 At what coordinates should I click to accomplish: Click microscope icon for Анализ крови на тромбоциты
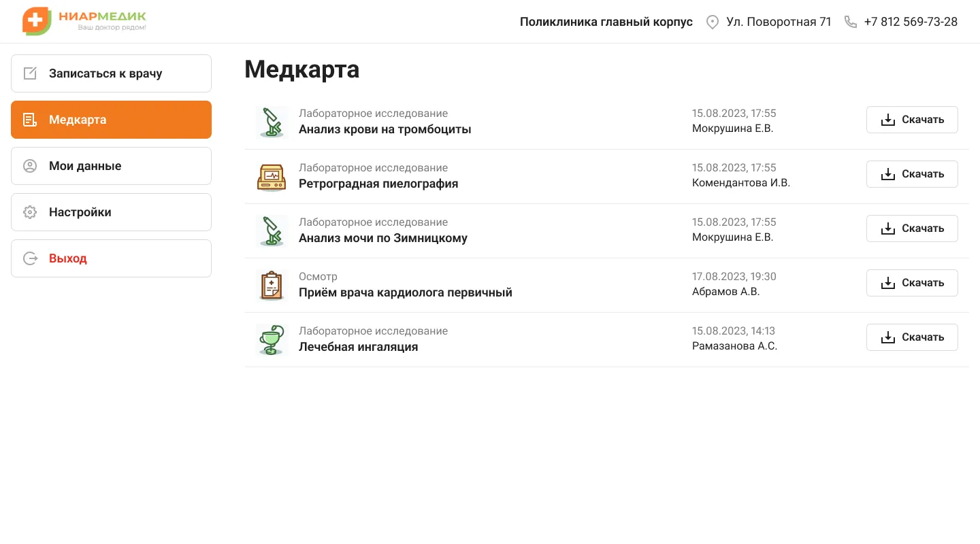click(x=272, y=122)
